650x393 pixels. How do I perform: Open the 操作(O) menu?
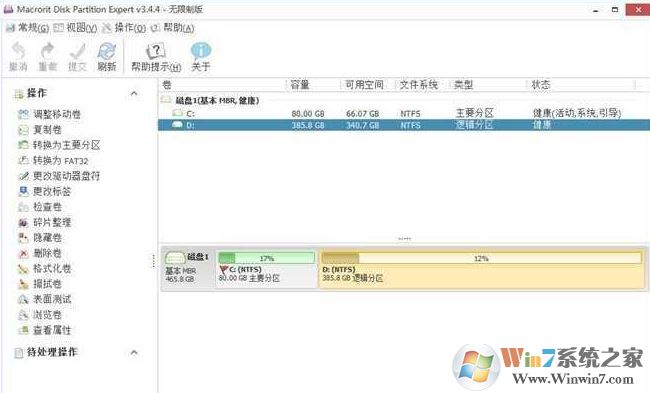click(124, 28)
